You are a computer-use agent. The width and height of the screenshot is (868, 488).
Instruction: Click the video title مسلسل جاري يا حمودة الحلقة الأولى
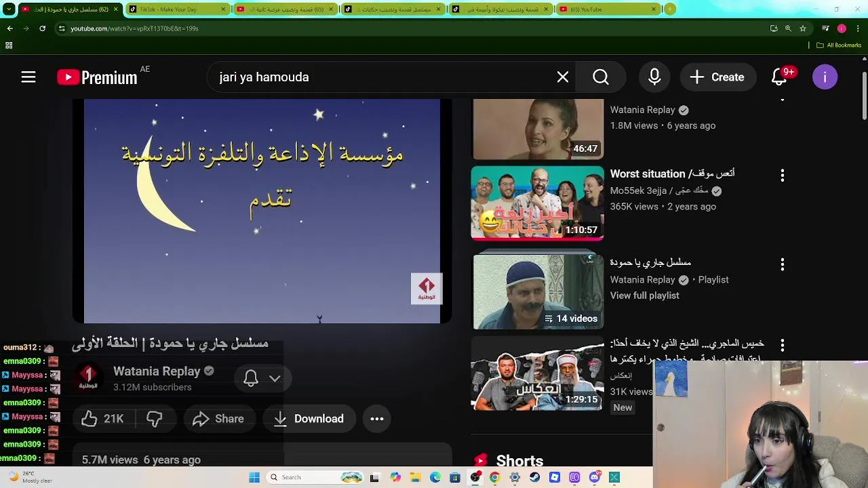170,344
